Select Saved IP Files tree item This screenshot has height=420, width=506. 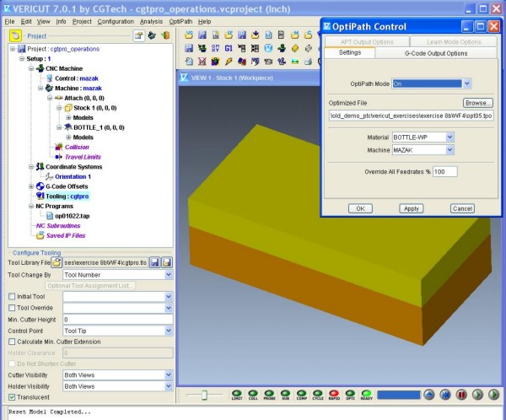coord(66,235)
